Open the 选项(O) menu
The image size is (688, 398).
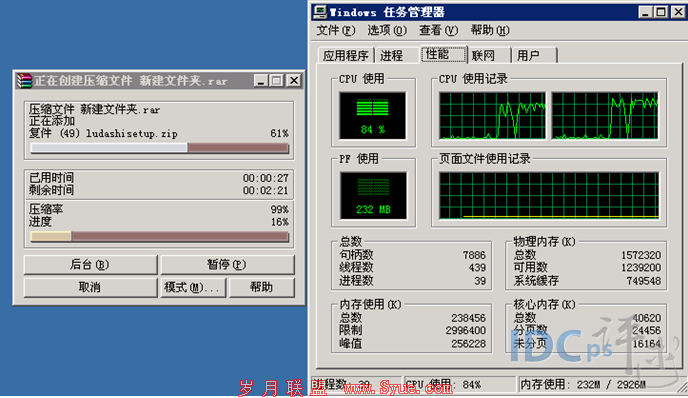pyautogui.click(x=387, y=30)
